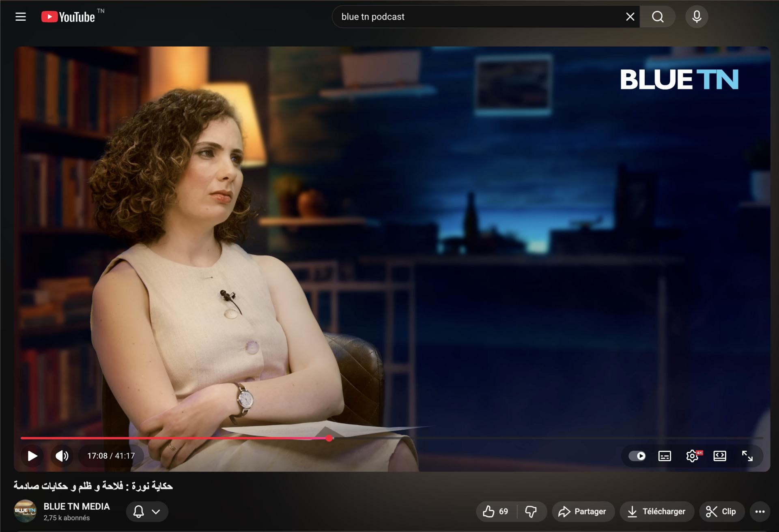The height and width of the screenshot is (532, 779).
Task: Click the video progress bar scrubber
Action: pos(329,438)
